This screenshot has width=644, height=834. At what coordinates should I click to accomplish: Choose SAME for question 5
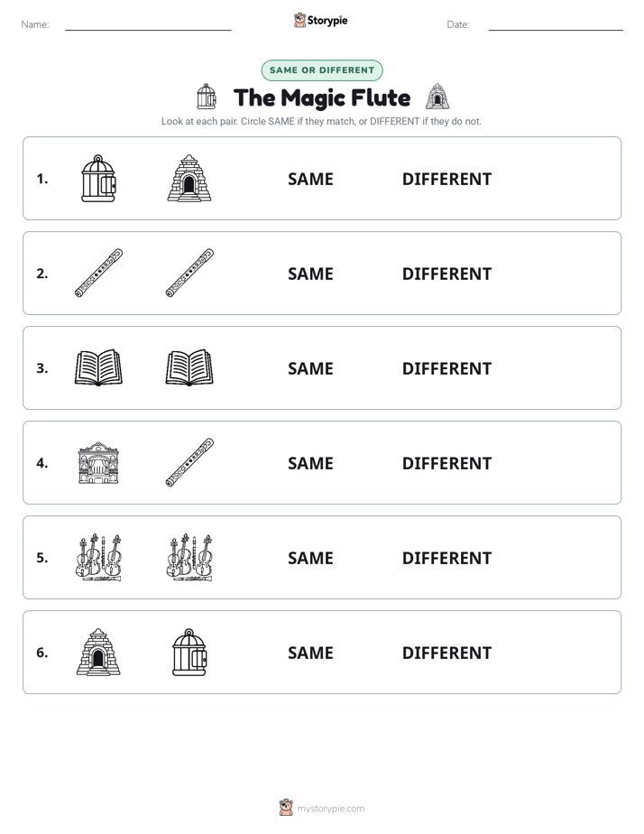pos(310,558)
